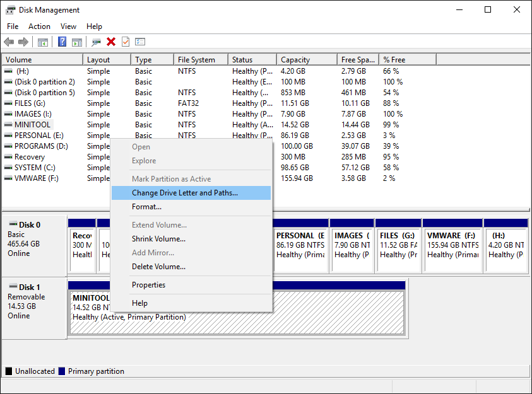The width and height of the screenshot is (532, 394).
Task: Toggle the console tree pane icon
Action: pyautogui.click(x=42, y=42)
